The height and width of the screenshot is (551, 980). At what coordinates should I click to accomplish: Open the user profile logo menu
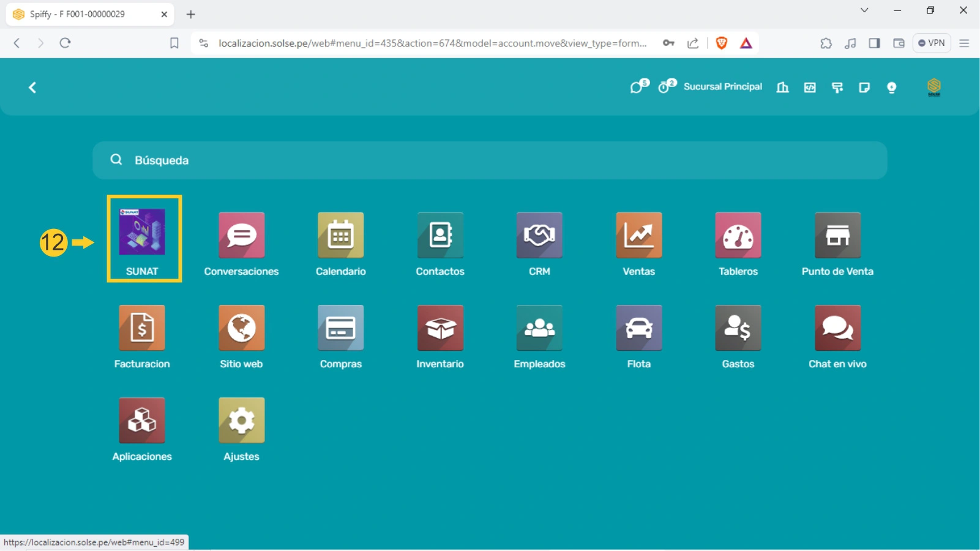pos(933,87)
